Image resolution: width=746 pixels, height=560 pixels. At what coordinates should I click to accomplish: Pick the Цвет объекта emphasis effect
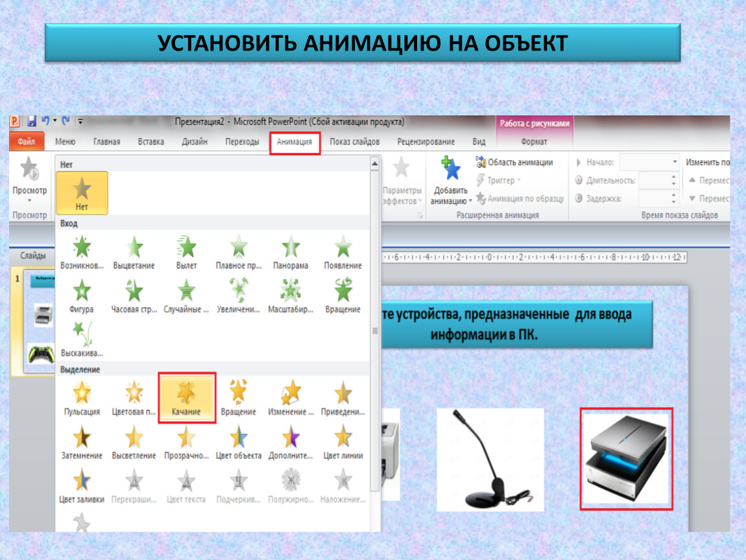238,441
